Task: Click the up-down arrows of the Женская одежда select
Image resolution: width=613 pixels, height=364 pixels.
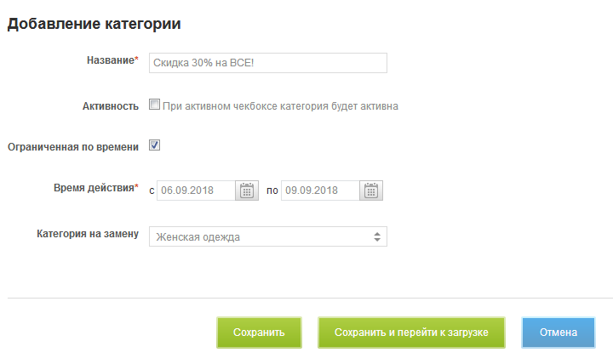Action: point(377,236)
